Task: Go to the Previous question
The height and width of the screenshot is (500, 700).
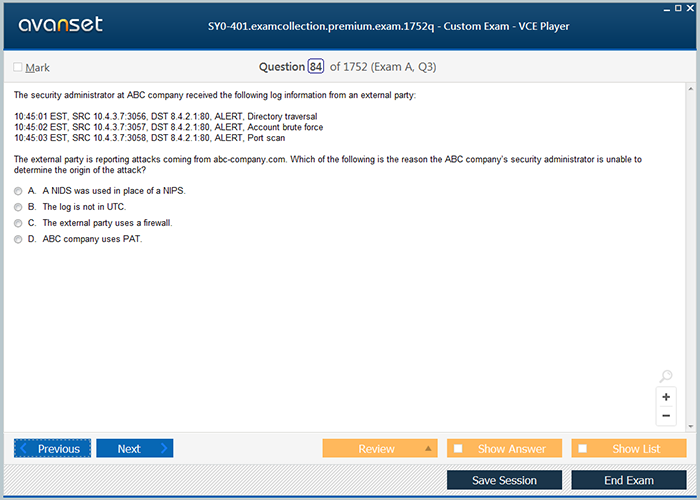Action: tap(52, 448)
